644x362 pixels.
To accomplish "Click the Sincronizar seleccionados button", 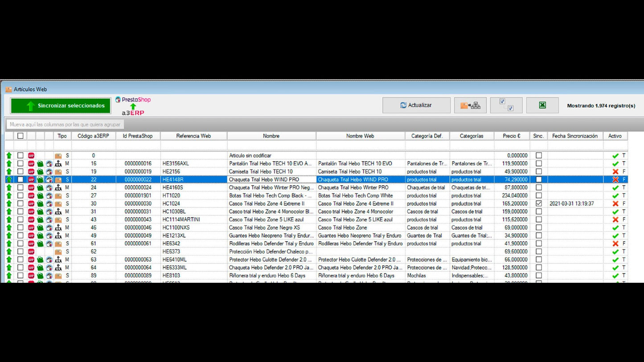I will 61,106.
